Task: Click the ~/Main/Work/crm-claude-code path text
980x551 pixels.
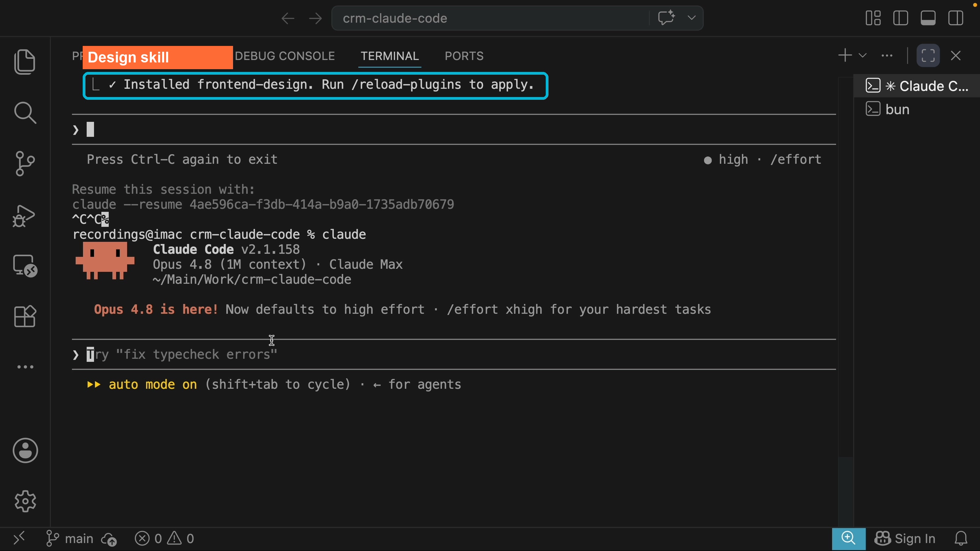Action: [252, 279]
